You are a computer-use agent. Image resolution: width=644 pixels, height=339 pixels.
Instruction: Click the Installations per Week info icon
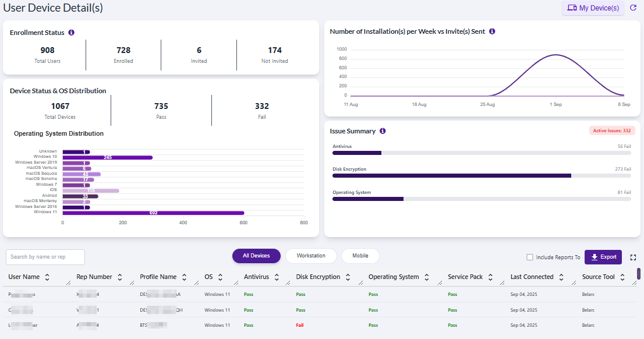pos(492,31)
